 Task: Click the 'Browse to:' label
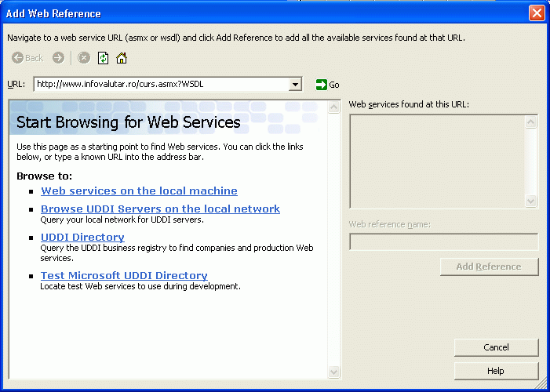click(x=44, y=176)
